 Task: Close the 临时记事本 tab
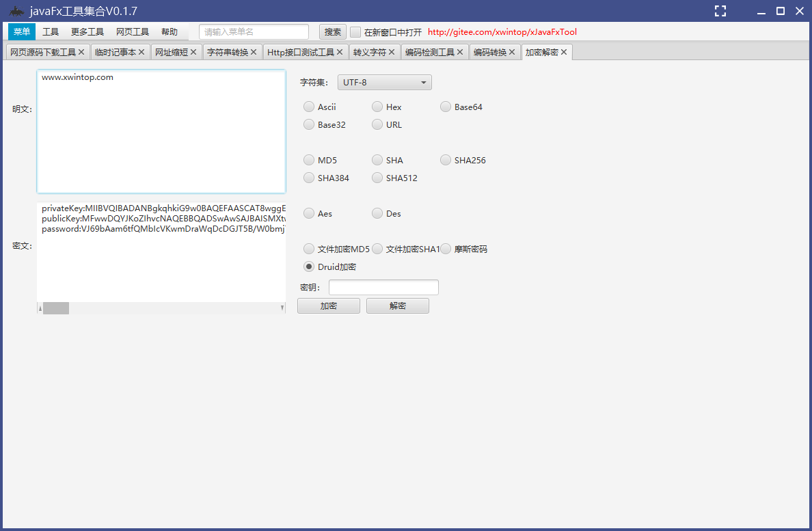pyautogui.click(x=141, y=52)
